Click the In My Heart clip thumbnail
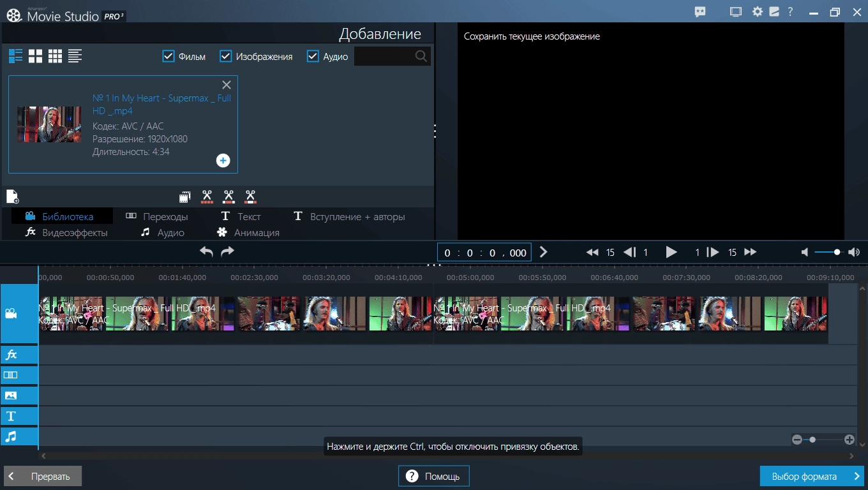Viewport: 868px width, 490px height. pyautogui.click(x=49, y=124)
